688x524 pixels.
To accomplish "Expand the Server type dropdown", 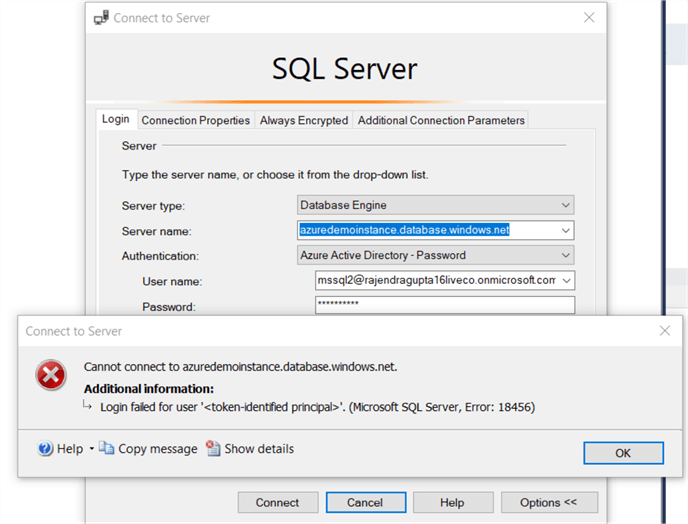I will pyautogui.click(x=566, y=205).
